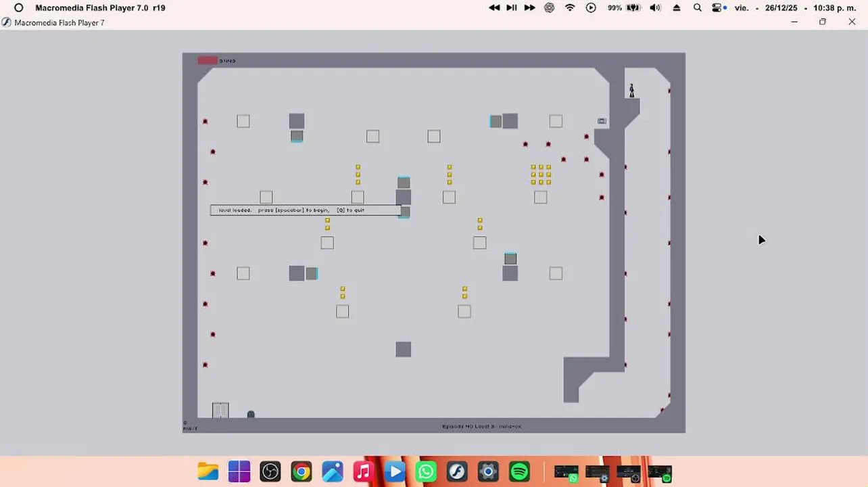The width and height of the screenshot is (868, 487).
Task: Open Macromedia Flash Player 7.0 app menu
Action: [x=100, y=7]
